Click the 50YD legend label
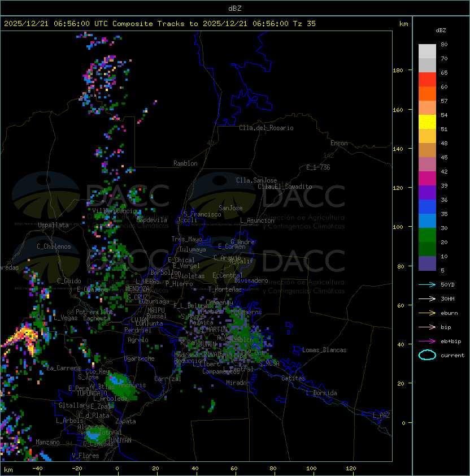Image resolution: width=470 pixels, height=476 pixels. tap(447, 284)
